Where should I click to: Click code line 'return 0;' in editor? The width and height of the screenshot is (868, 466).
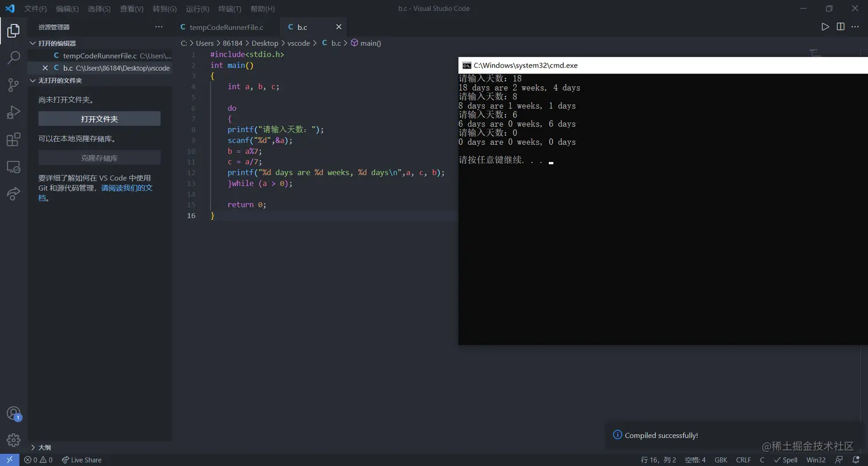247,205
